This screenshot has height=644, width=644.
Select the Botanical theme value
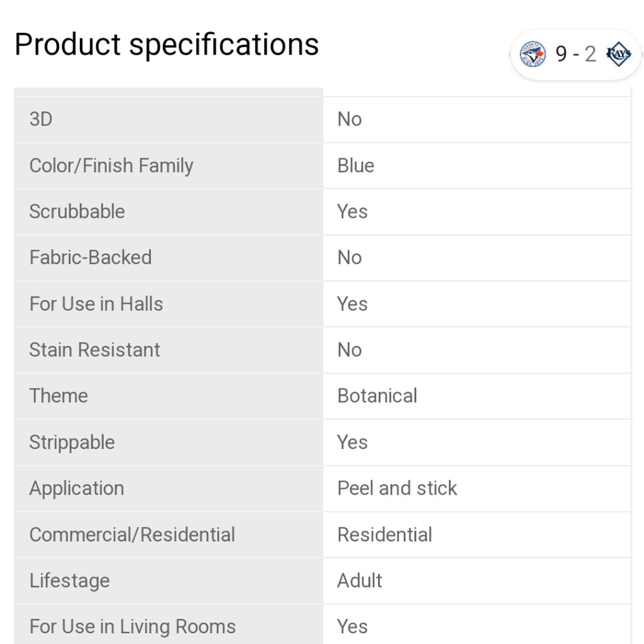(377, 396)
